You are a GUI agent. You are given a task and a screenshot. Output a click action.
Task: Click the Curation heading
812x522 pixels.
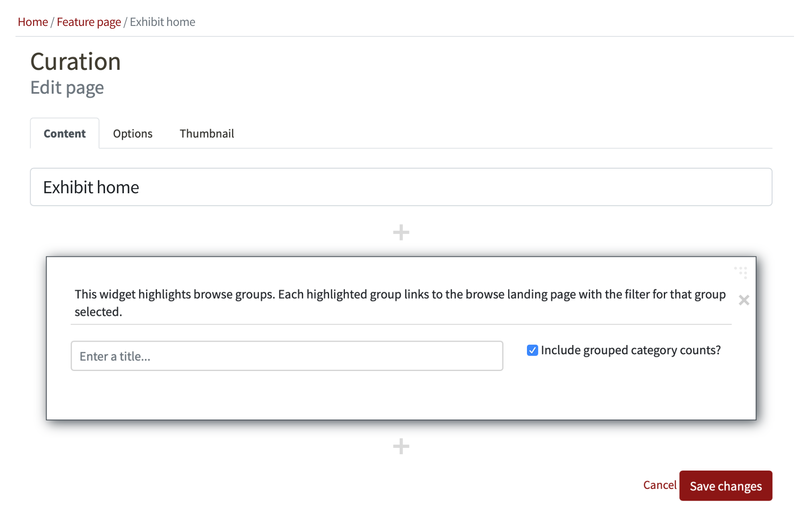[x=76, y=61]
